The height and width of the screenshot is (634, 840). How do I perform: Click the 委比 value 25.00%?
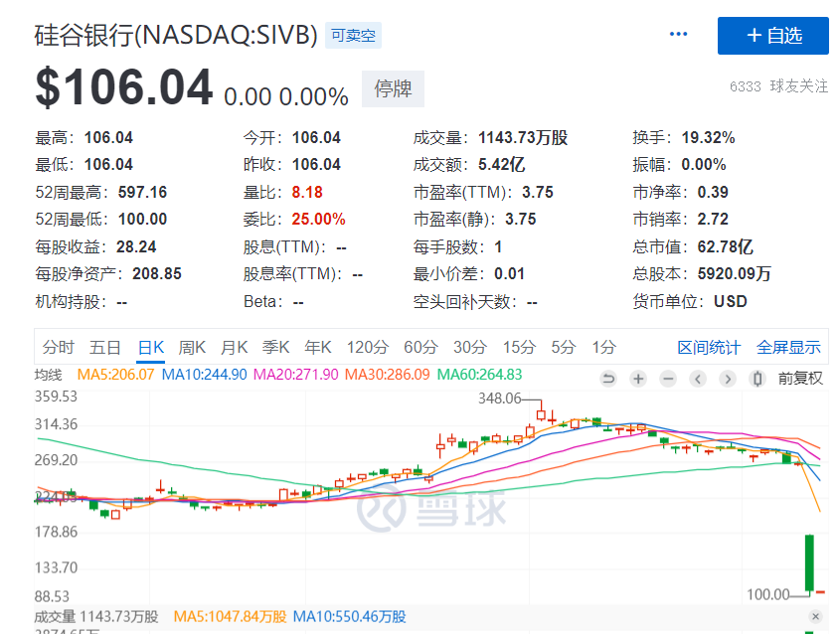pos(318,219)
